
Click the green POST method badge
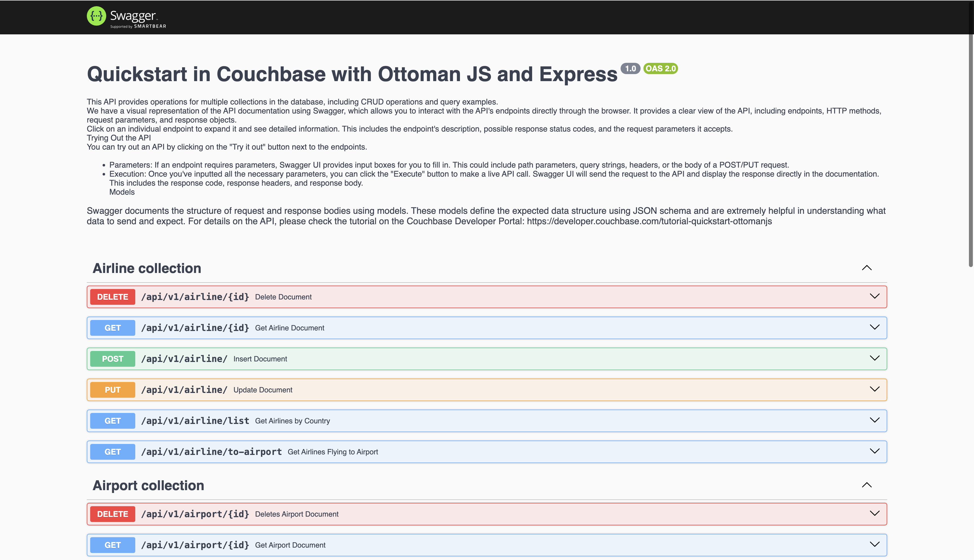[x=112, y=359]
